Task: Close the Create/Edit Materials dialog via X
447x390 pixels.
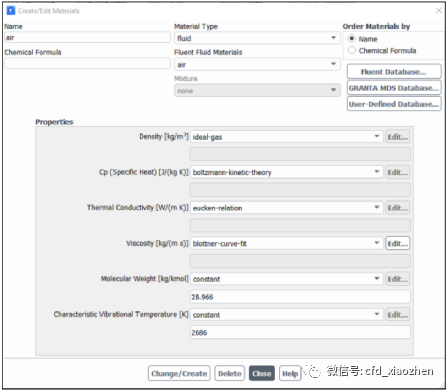Action: (439, 11)
